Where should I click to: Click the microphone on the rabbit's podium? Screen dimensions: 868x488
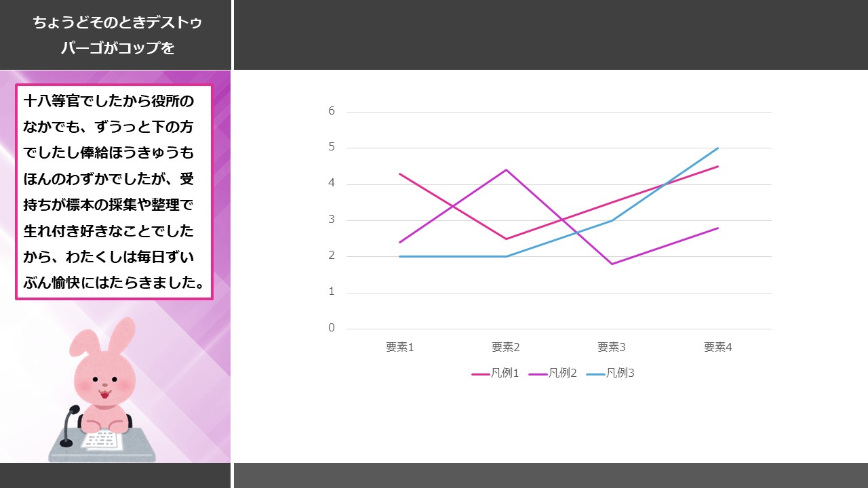(69, 426)
